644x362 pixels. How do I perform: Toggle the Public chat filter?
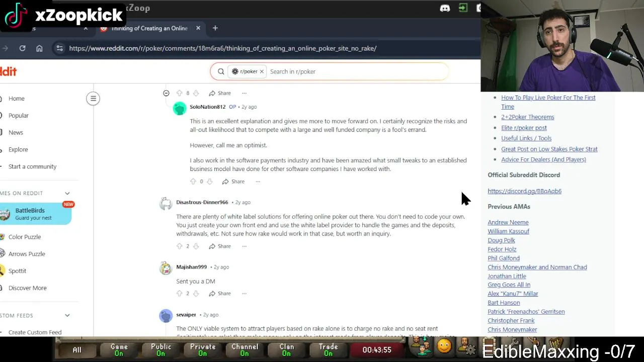tap(161, 350)
